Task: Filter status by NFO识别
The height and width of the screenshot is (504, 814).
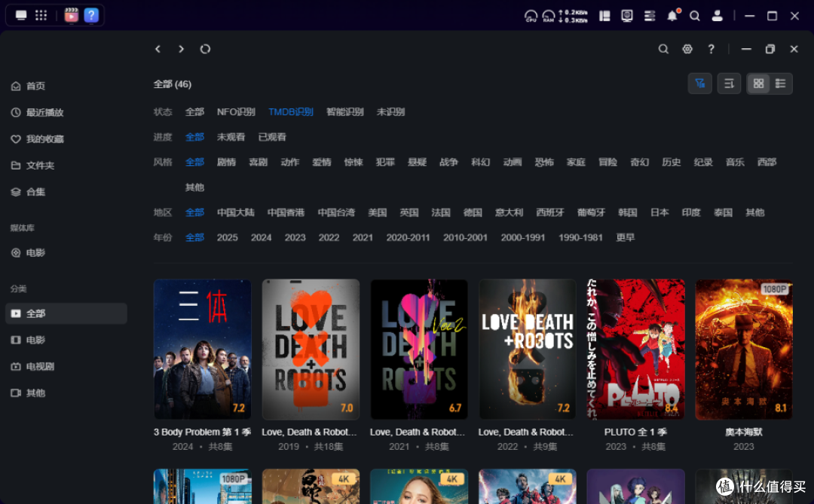Action: pyautogui.click(x=236, y=111)
